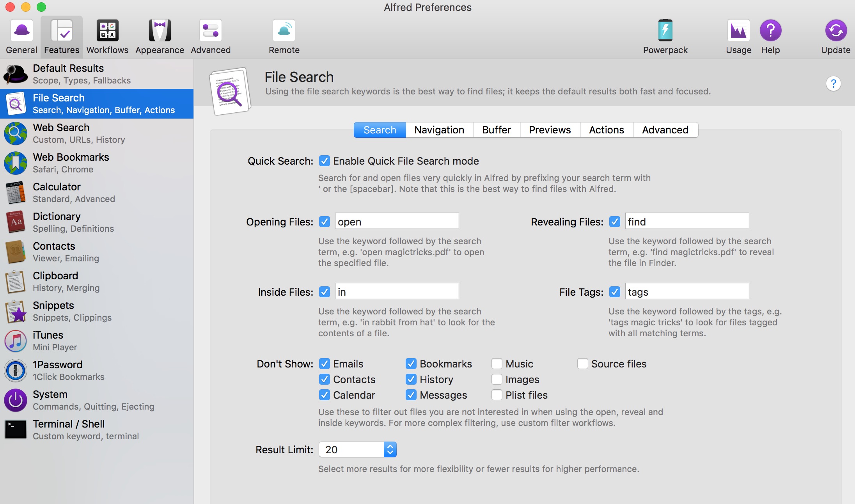The height and width of the screenshot is (504, 855).
Task: Minimize the Alfred Preferences window
Action: 25,7
